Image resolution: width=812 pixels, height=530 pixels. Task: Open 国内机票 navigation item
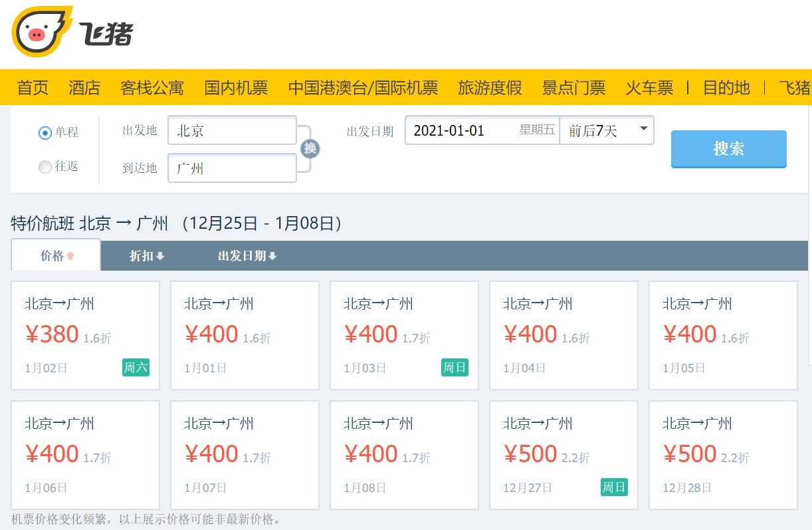(236, 88)
